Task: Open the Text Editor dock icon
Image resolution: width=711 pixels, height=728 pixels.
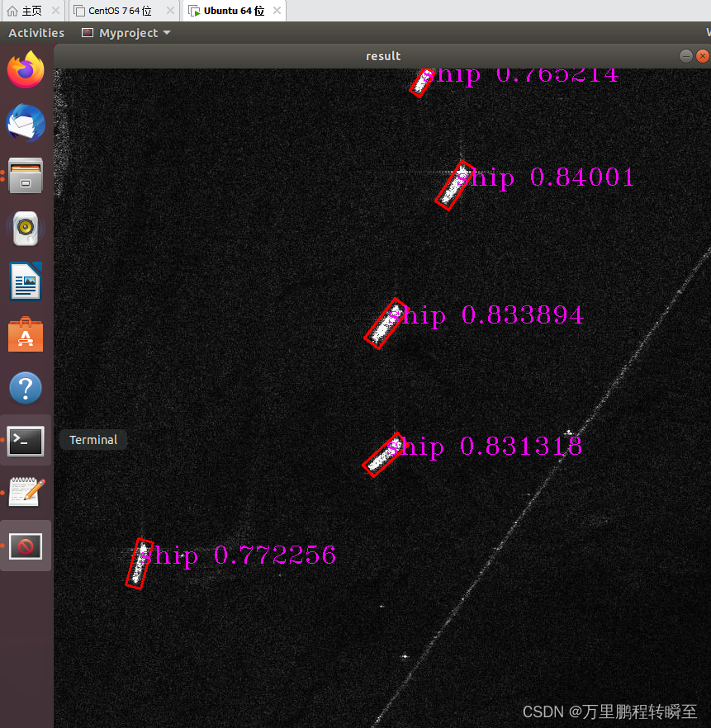Action: pos(26,492)
